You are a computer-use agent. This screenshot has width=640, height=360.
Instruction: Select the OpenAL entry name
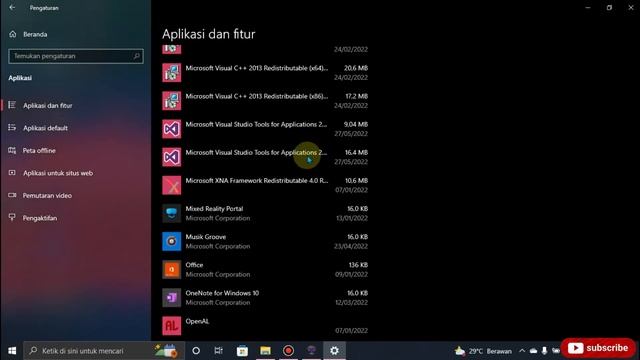tap(197, 321)
